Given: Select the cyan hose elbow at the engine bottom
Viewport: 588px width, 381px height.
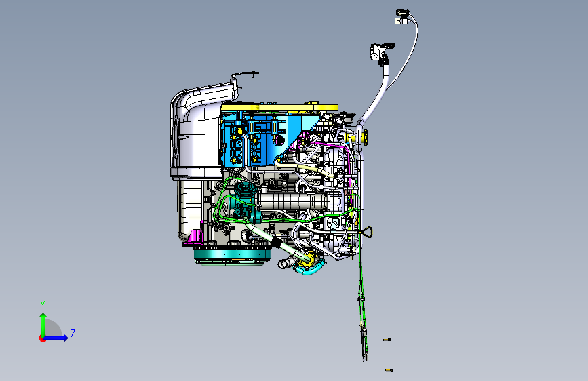Looking at the screenshot, I should [309, 268].
